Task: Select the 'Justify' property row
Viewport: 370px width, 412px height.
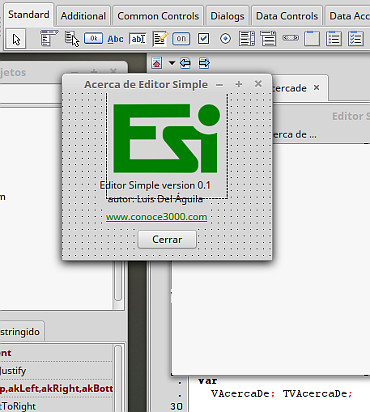Action: click(56, 371)
